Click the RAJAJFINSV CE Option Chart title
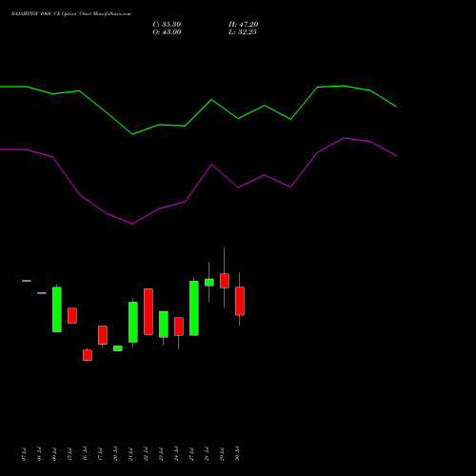This screenshot has height=476, width=476. [x=71, y=14]
